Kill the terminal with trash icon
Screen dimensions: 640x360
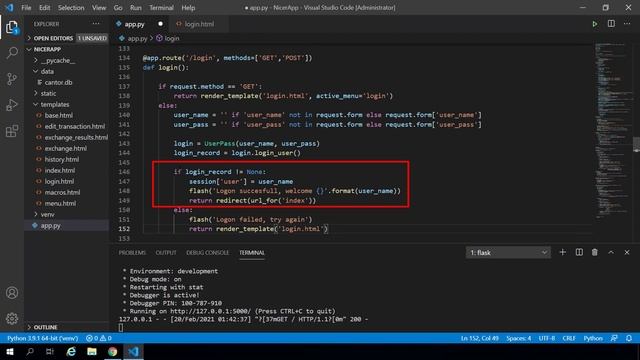coord(595,252)
